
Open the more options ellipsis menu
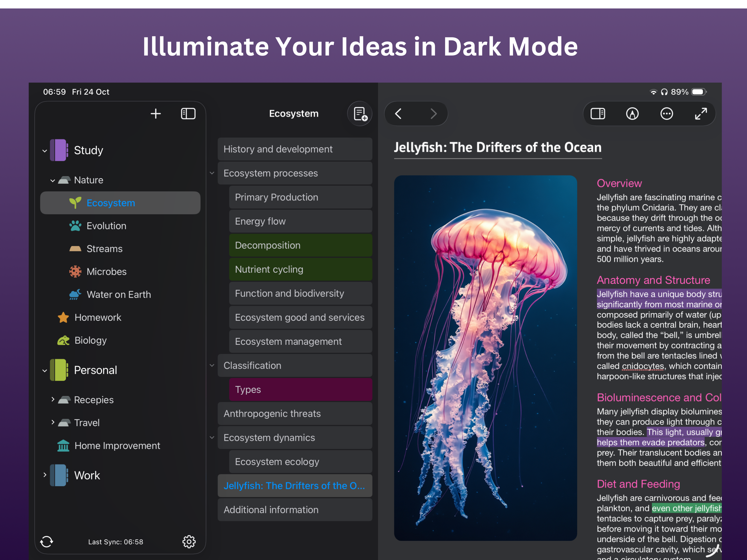(666, 113)
